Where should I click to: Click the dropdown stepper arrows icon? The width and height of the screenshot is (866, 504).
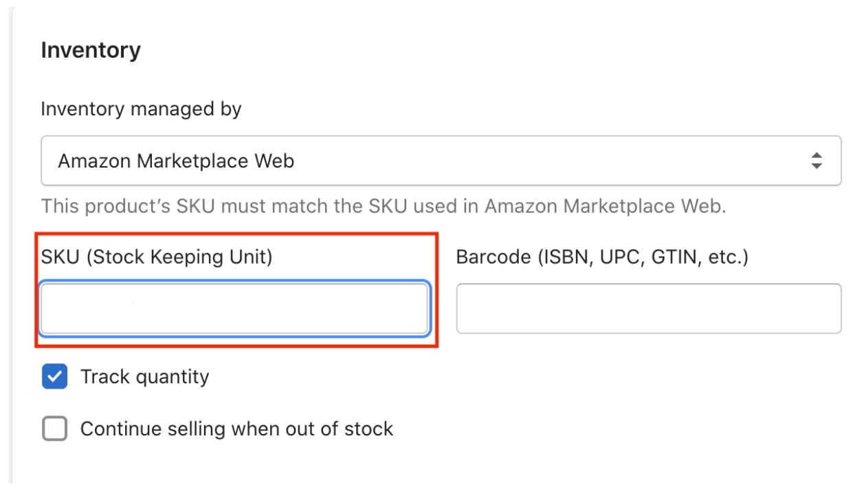(x=816, y=160)
